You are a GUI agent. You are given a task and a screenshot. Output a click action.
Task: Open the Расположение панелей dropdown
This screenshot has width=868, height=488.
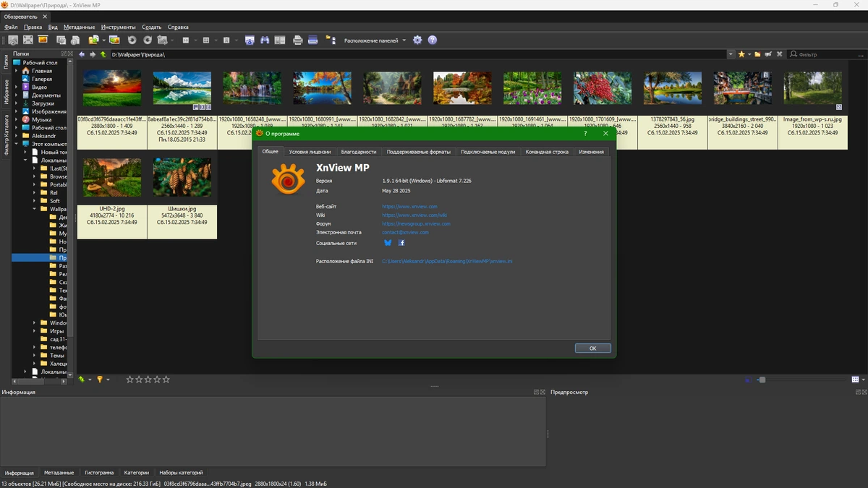click(375, 40)
